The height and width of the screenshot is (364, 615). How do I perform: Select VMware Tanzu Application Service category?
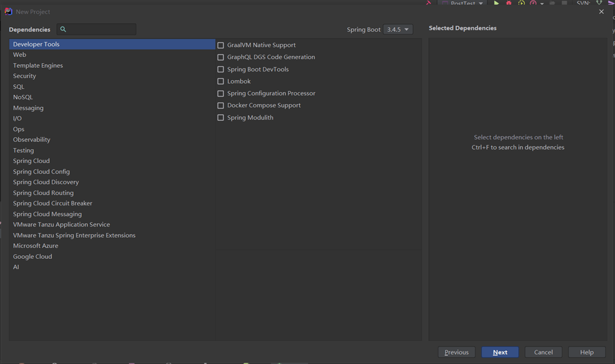(x=112, y=225)
